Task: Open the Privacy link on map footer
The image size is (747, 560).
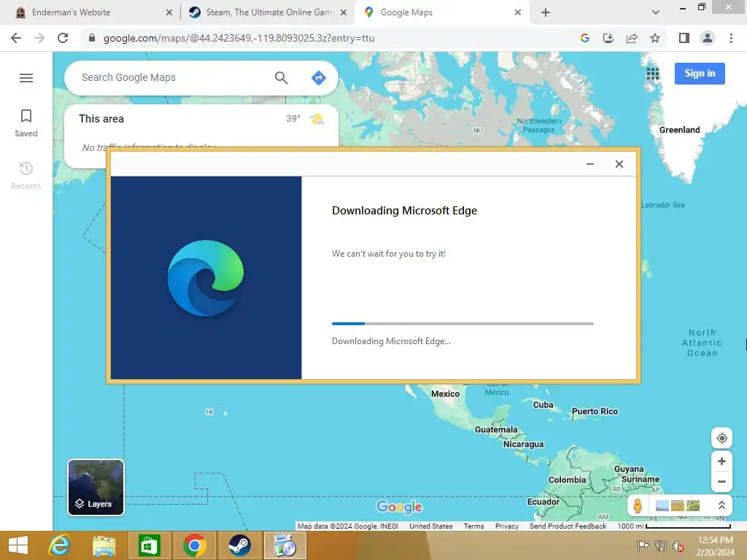Action: 506,526
